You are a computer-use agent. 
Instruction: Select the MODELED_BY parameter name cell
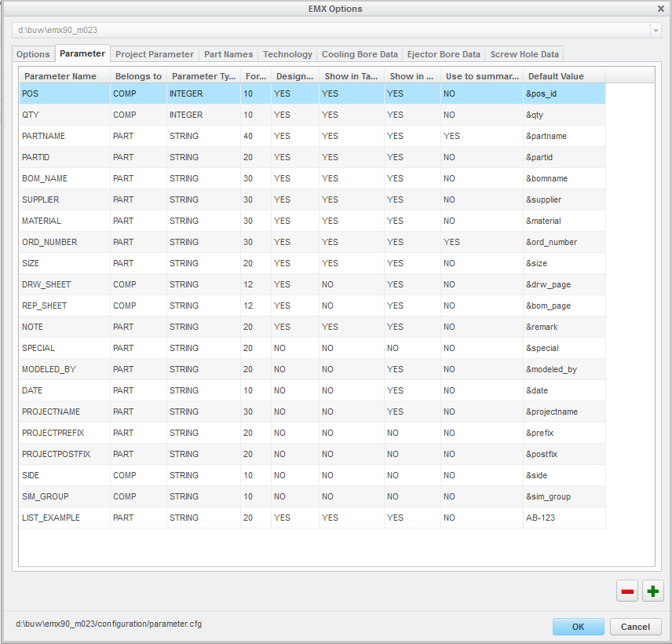64,370
